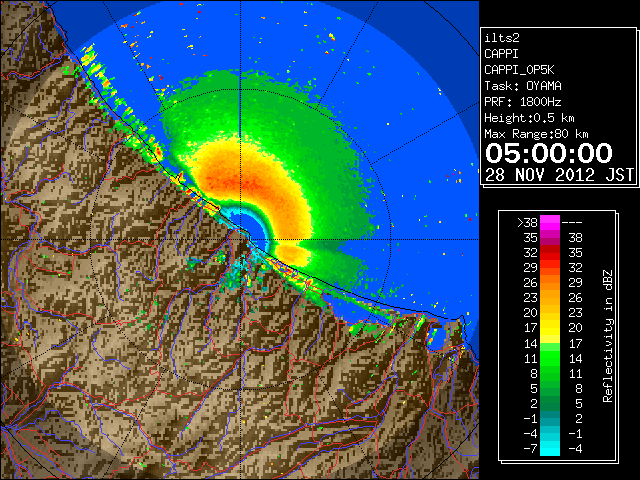This screenshot has width=640, height=480.
Task: Click the Height:0.5 km text
Action: [x=529, y=118]
